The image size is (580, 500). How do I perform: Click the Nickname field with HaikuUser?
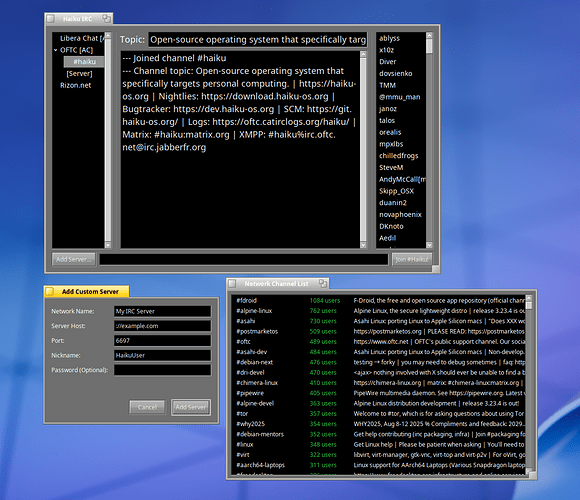162,355
